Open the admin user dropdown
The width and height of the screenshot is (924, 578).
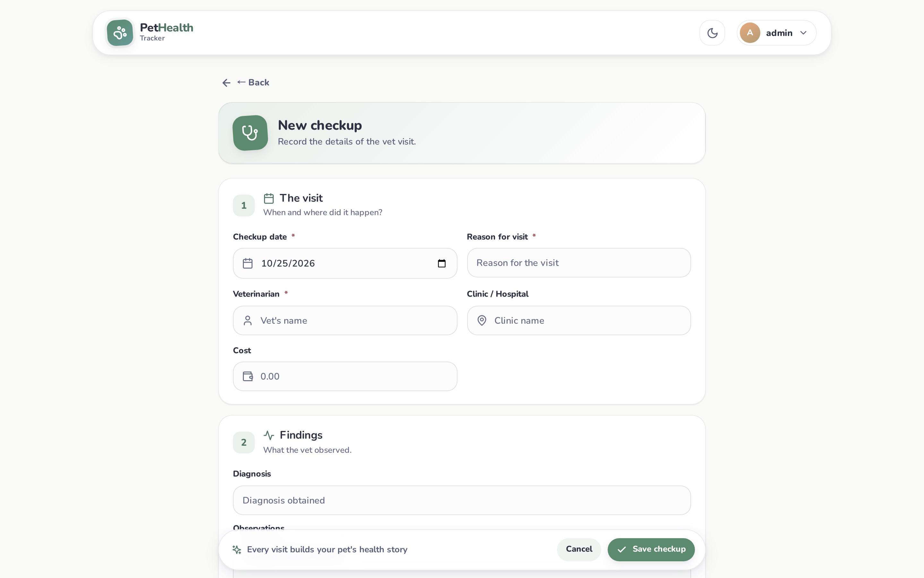pos(776,33)
